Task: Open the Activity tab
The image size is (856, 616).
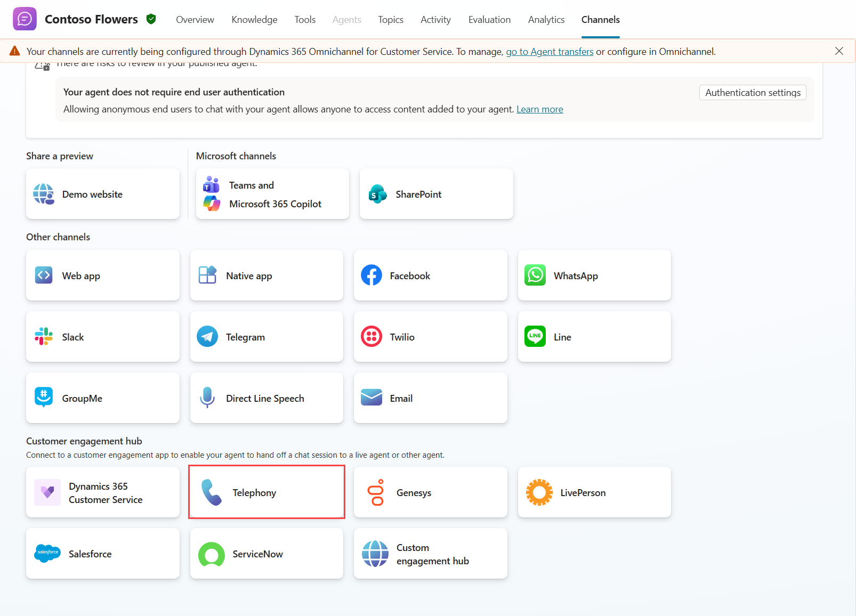Action: point(435,20)
